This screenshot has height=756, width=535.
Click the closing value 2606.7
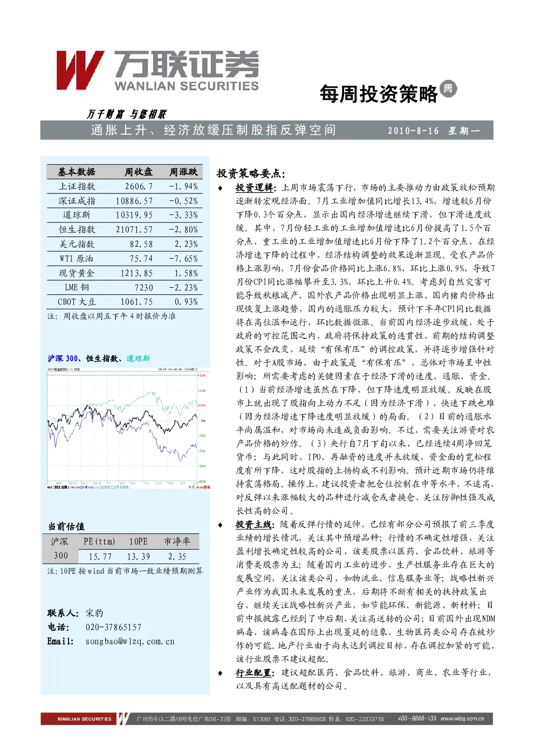click(x=139, y=186)
